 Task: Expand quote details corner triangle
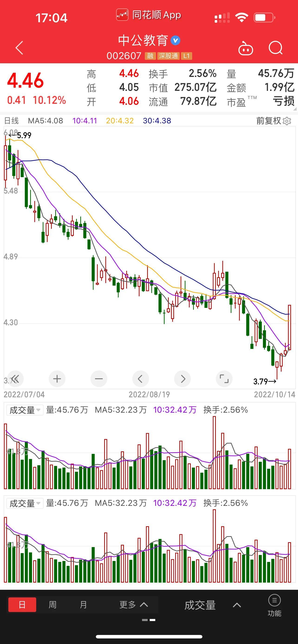coord(295,109)
